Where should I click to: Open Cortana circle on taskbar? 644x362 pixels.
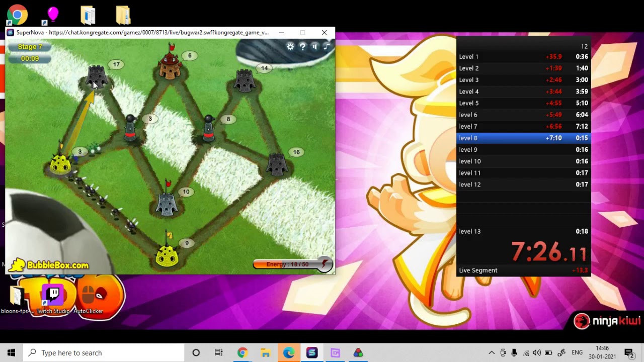(x=196, y=353)
